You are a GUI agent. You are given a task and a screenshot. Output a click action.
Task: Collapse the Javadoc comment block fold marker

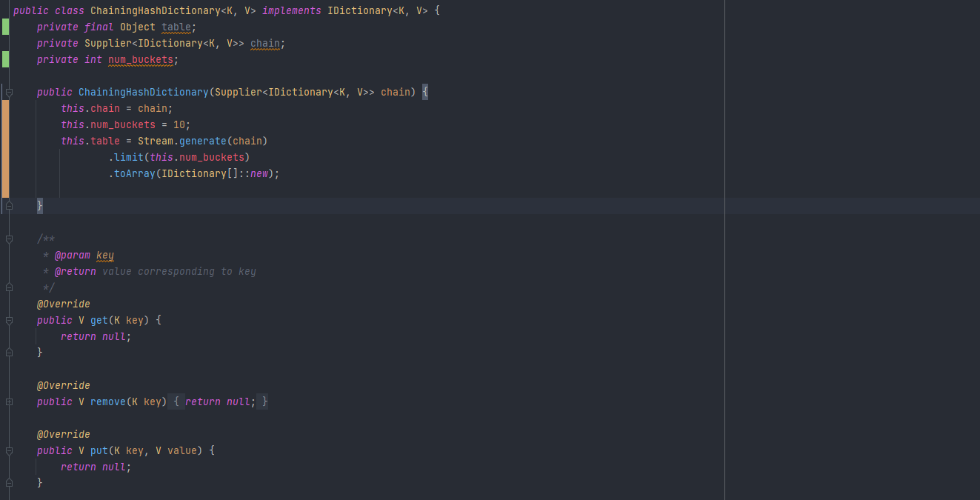(x=9, y=239)
